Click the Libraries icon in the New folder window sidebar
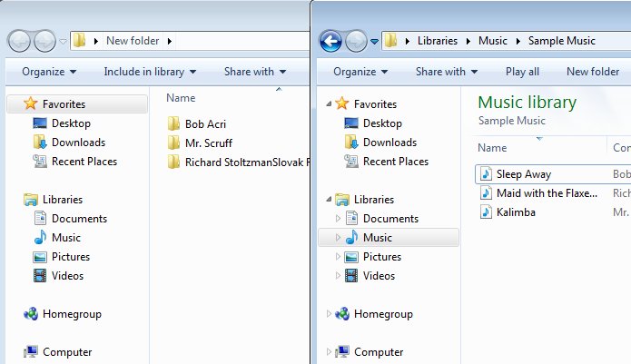Image resolution: width=631 pixels, height=364 pixels. 31,200
